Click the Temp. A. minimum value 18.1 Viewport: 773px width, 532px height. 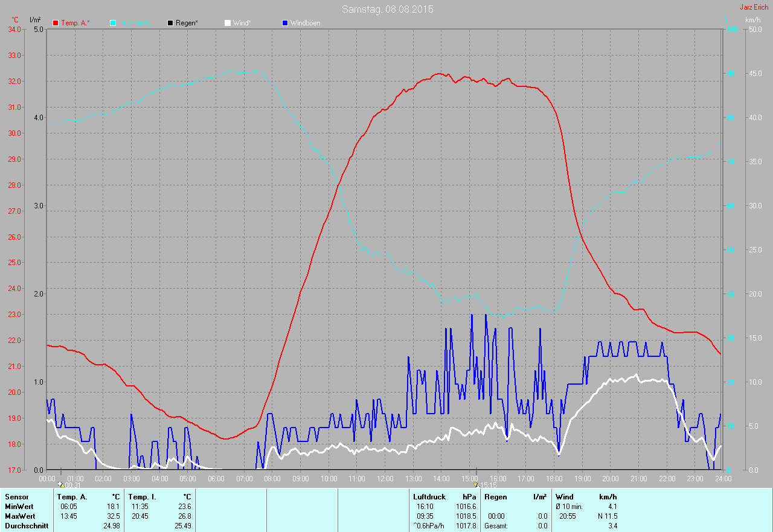point(113,507)
